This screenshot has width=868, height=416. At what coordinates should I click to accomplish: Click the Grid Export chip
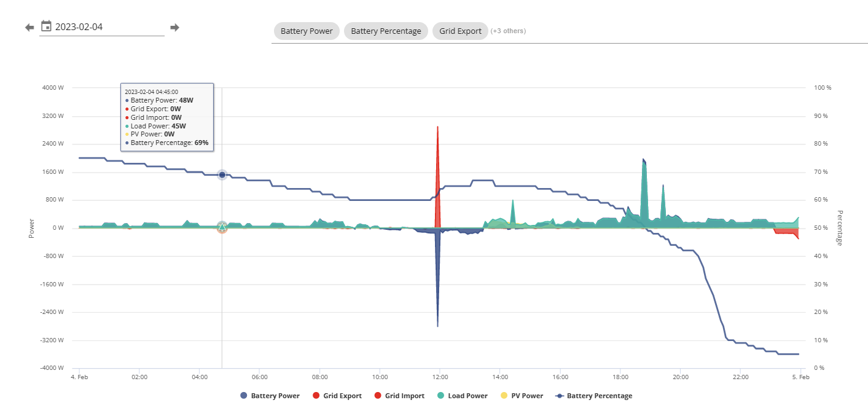pyautogui.click(x=460, y=31)
